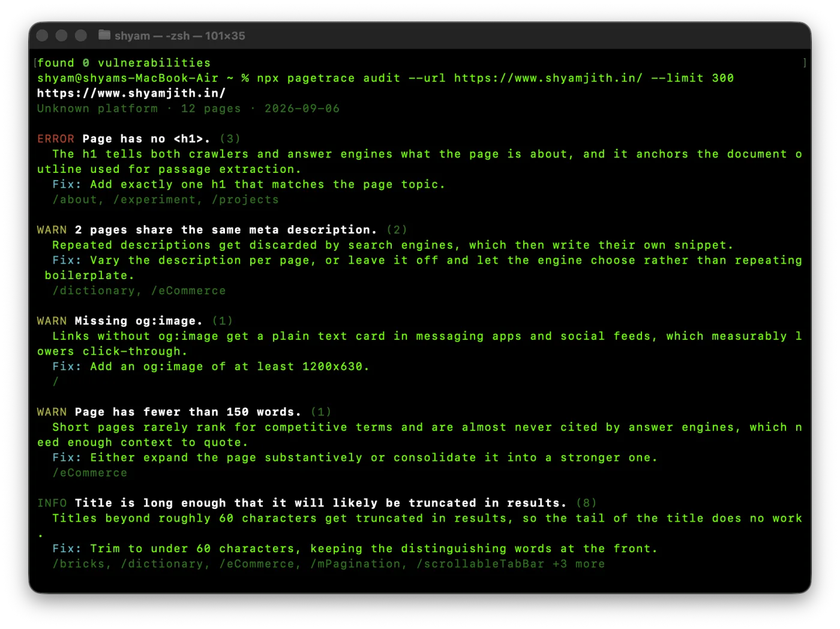Click the folder icon in title bar
Screen dimensions: 840x629
104,35
